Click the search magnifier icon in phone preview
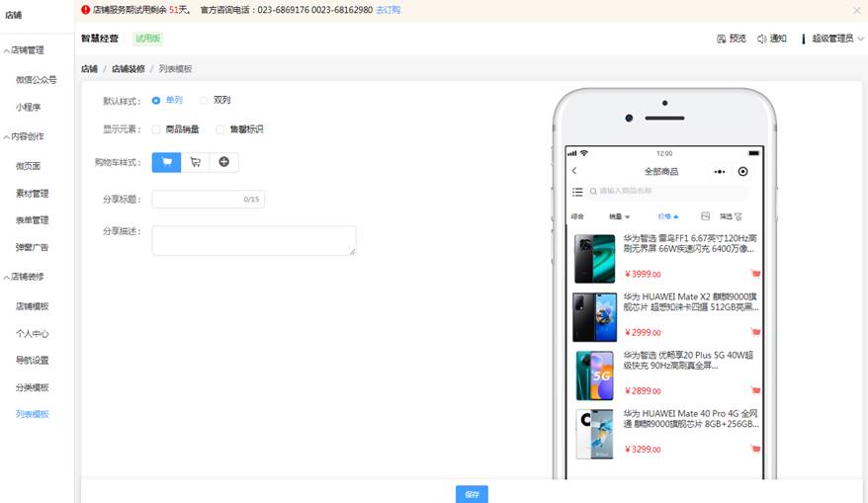The image size is (868, 503). pyautogui.click(x=593, y=192)
